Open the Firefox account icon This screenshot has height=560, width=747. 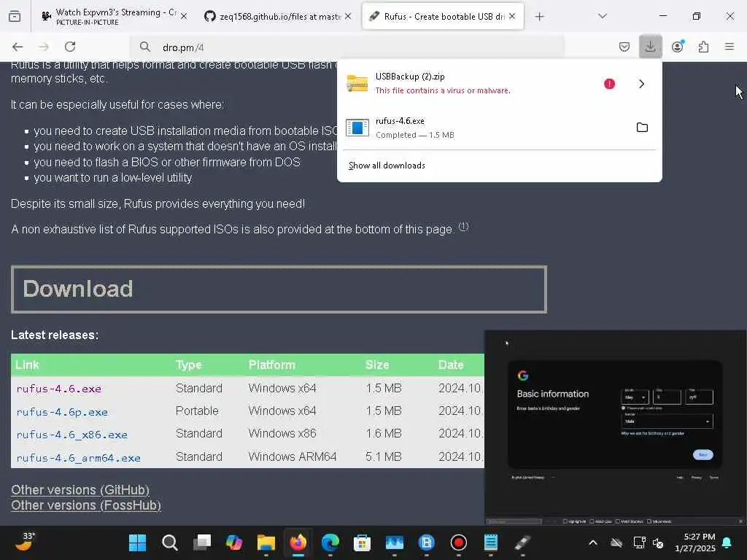(678, 47)
